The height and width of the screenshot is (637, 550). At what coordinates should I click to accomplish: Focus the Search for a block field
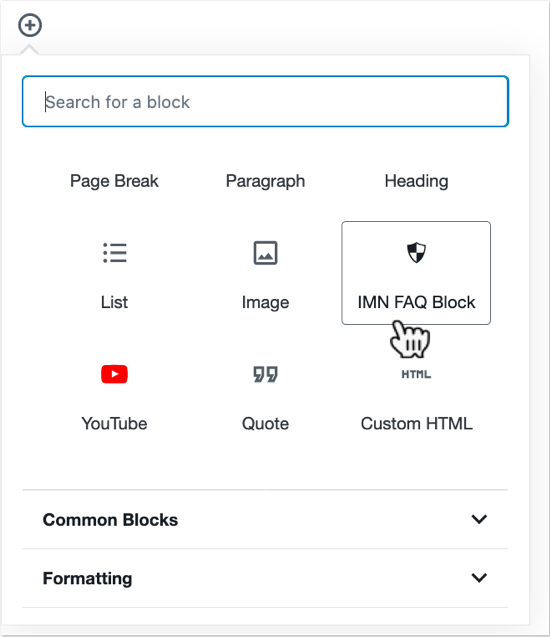coord(265,102)
